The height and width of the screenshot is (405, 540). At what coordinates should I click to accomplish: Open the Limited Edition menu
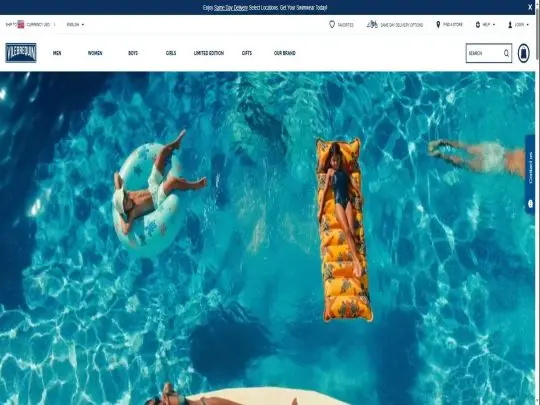click(x=209, y=53)
